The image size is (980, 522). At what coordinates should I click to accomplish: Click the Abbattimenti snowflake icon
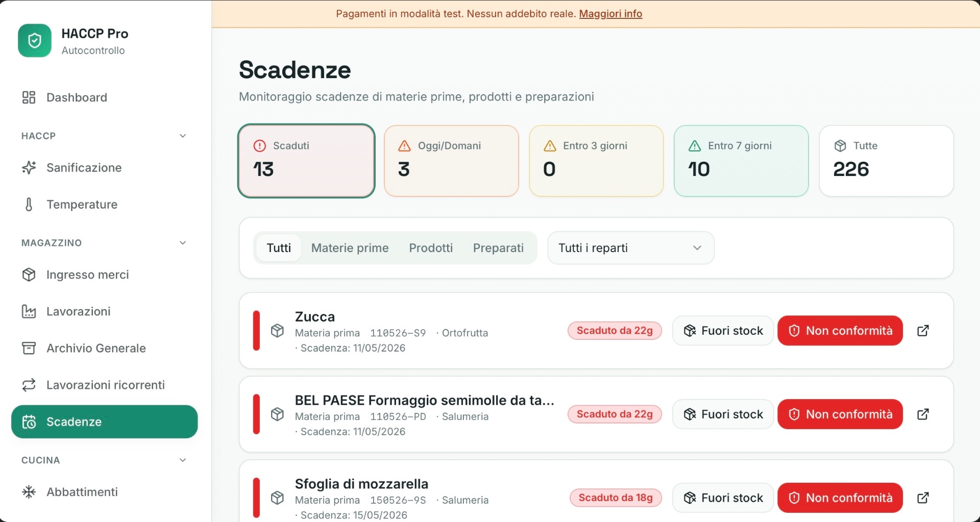tap(29, 492)
